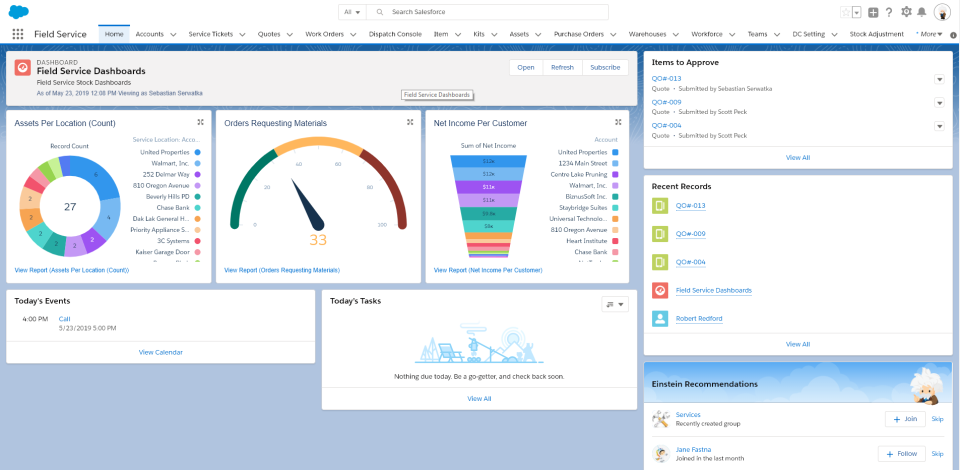Open the QO#-009 approval actions dropdown

(x=939, y=103)
